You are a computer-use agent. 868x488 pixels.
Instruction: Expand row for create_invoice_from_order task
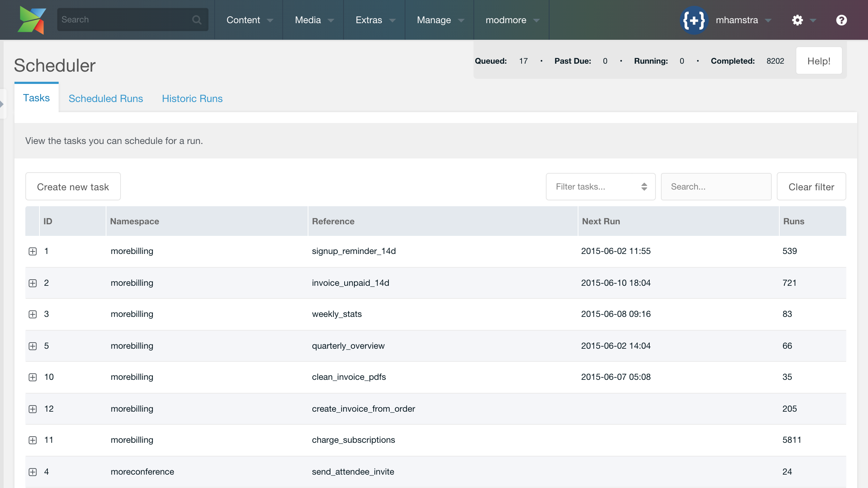33,409
